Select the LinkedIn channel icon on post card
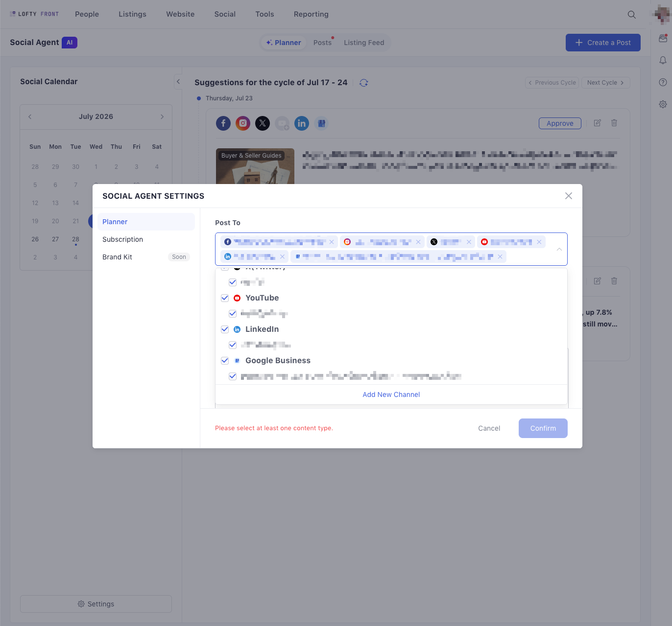The width and height of the screenshot is (672, 626). [302, 123]
